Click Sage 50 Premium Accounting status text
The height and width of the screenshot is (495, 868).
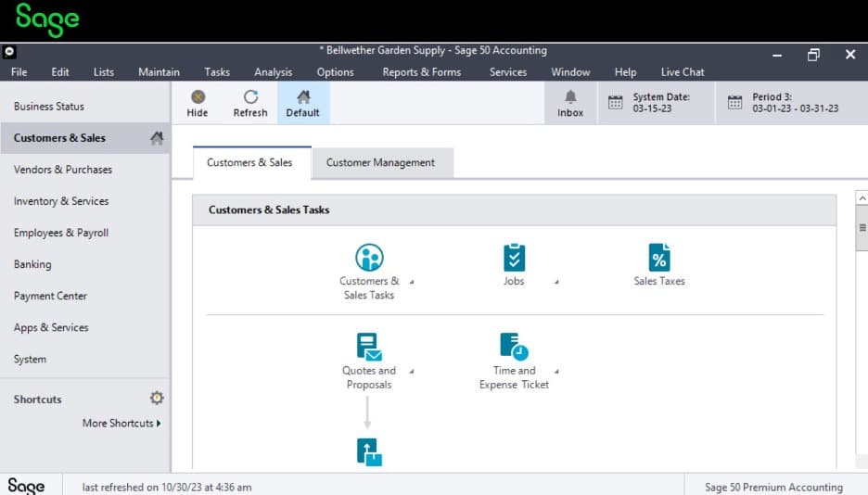pos(773,488)
